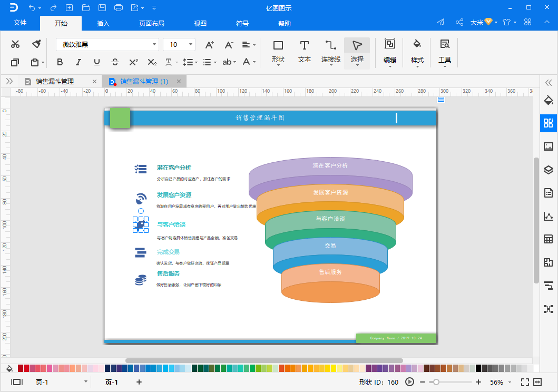This screenshot has width=558, height=392.
Task: Click the zoom in plus button
Action: tap(478, 382)
